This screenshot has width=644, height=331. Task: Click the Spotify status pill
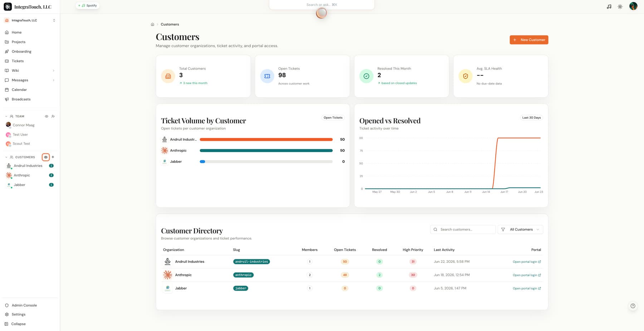88,5
